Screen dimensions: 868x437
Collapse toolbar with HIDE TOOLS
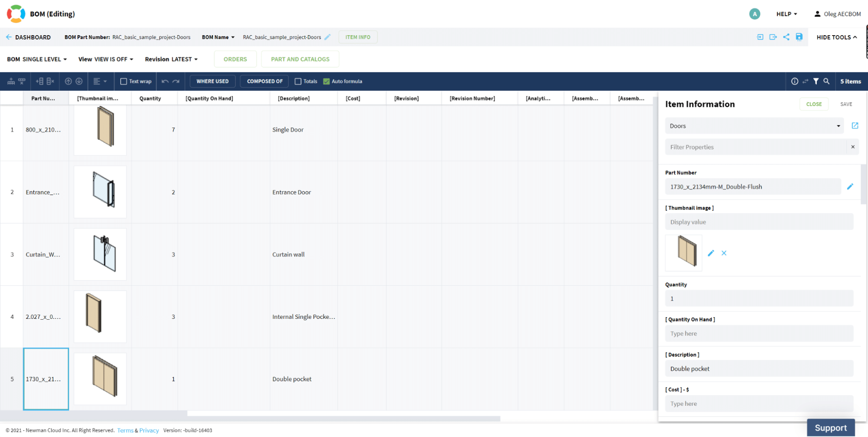point(837,37)
